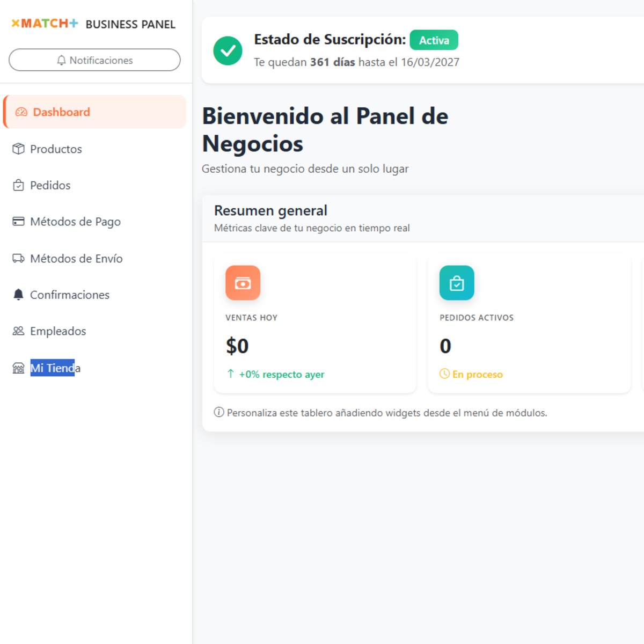The height and width of the screenshot is (644, 644).
Task: Click the XMATCH+ logo
Action: [x=45, y=24]
